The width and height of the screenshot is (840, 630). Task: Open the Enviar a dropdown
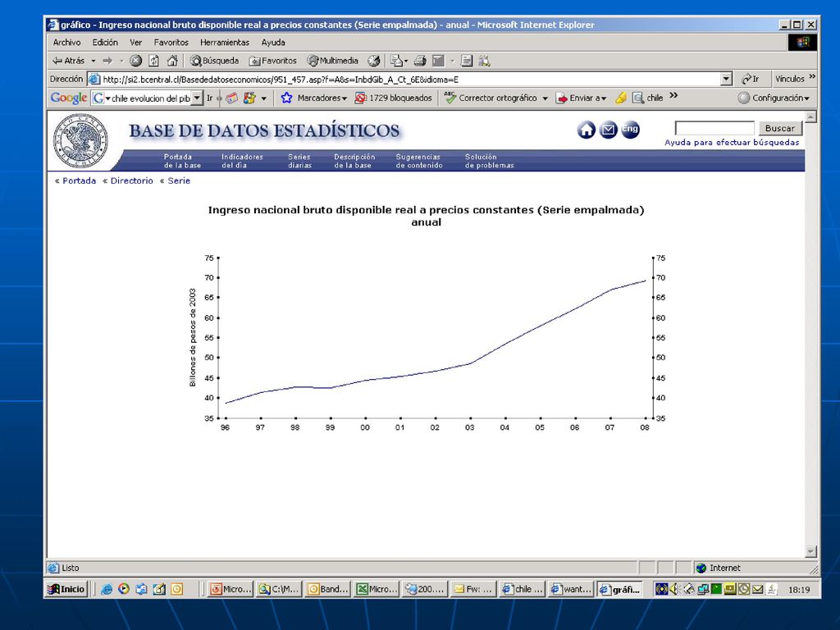point(582,98)
